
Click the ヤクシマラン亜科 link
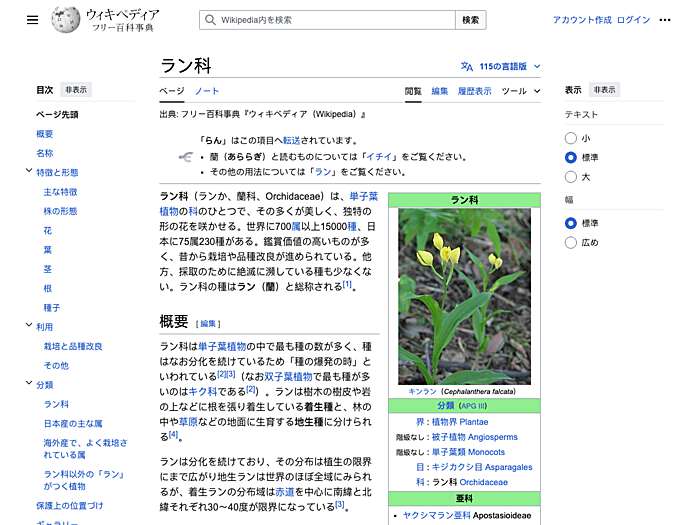click(437, 515)
